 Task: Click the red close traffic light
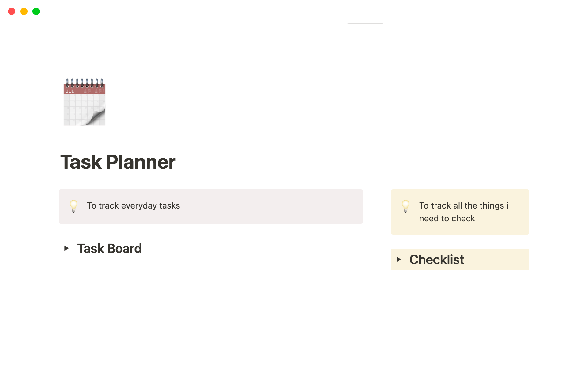12,11
